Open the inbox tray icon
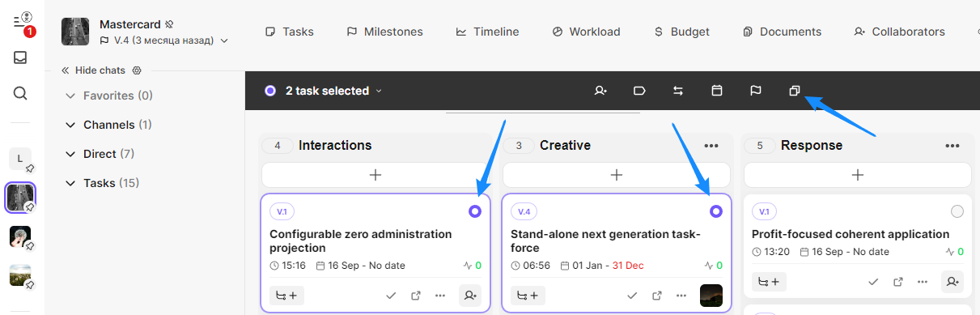The width and height of the screenshot is (980, 315). coord(21,57)
